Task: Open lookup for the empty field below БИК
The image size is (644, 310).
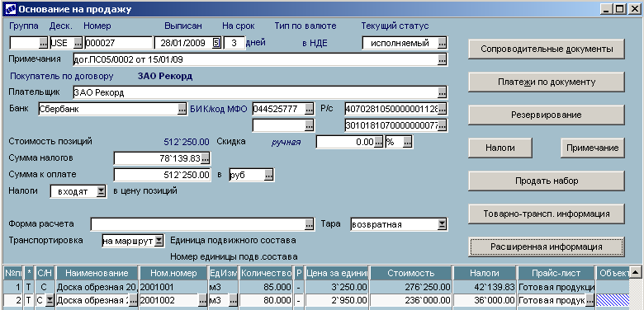Action: [309, 125]
